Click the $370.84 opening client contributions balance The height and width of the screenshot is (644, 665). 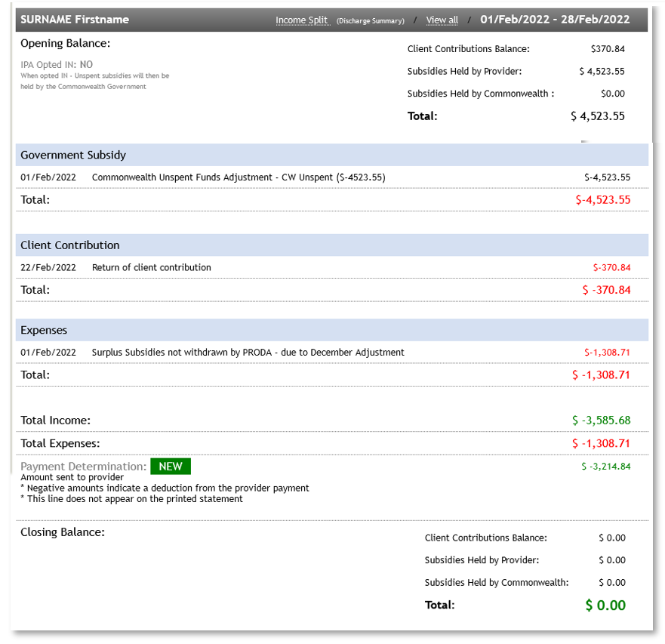point(608,49)
